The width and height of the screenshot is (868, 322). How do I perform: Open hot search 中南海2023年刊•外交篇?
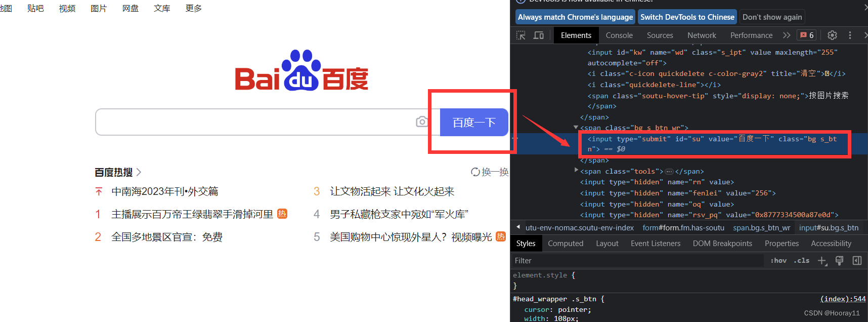[165, 191]
